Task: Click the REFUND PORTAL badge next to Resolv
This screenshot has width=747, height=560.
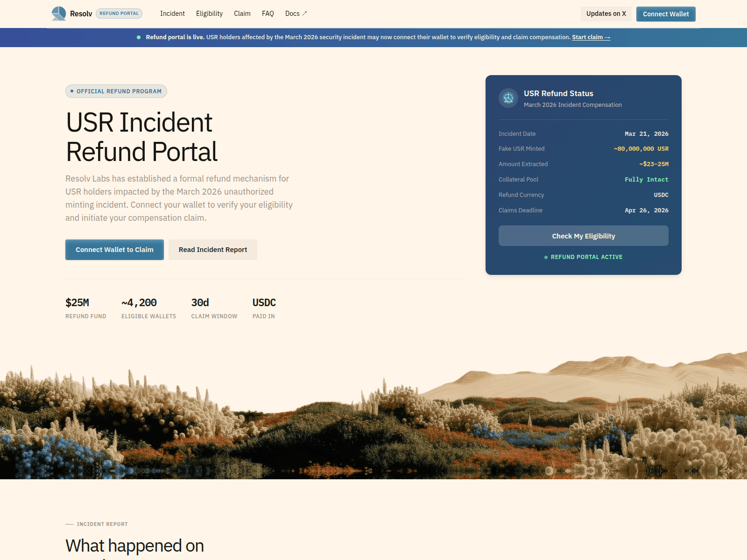Action: [x=119, y=13]
